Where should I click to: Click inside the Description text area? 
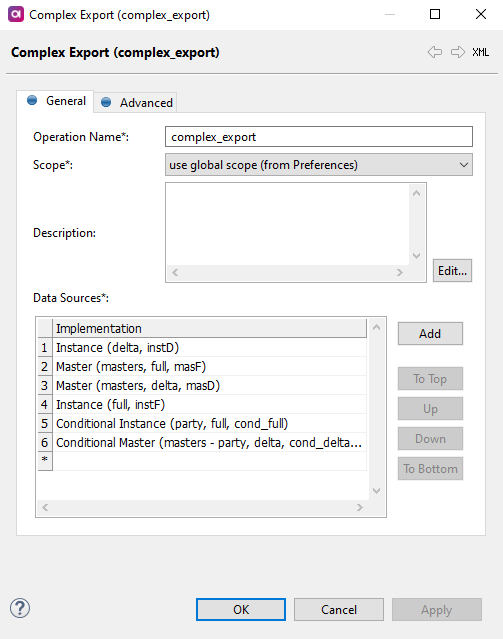point(287,224)
